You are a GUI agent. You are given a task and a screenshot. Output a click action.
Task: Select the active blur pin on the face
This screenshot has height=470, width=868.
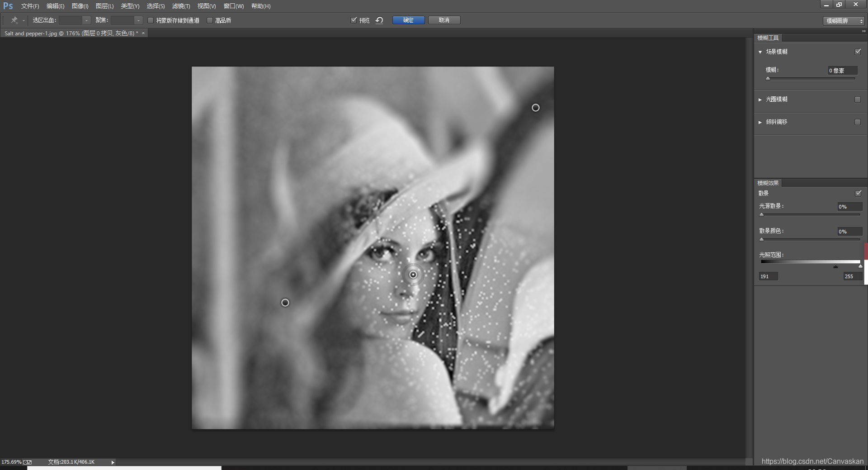click(413, 275)
